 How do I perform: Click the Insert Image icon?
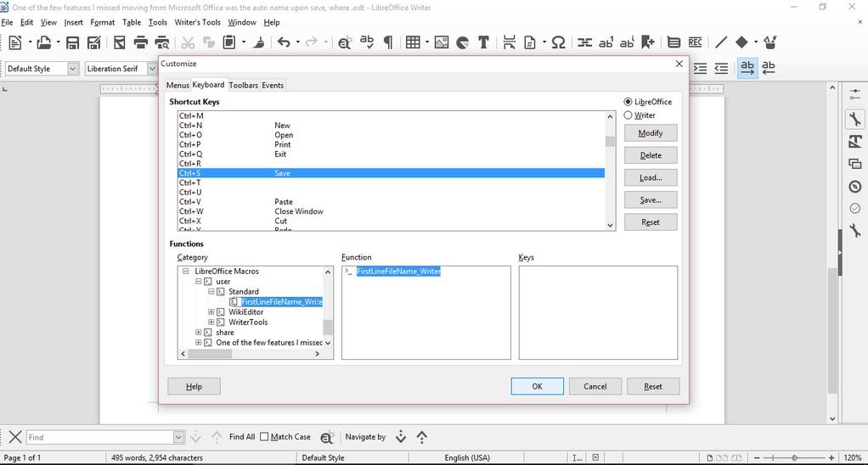442,42
